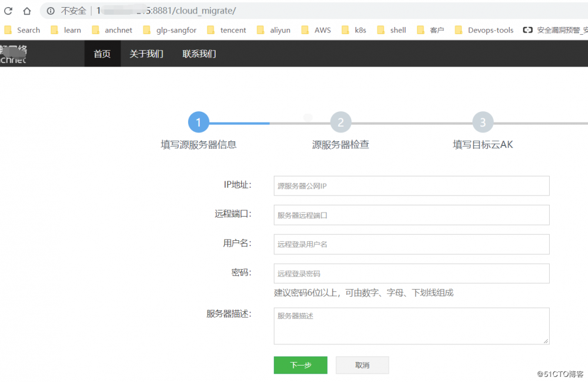The width and height of the screenshot is (588, 382).
Task: Select step 3 填写目标云AK circle
Action: point(483,122)
